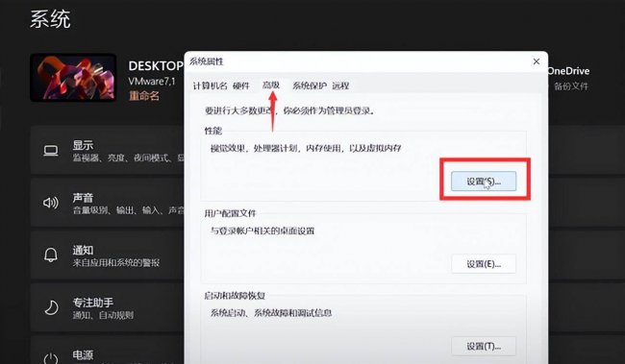Click the 系统启动、系统故障和调试信息 text
Screen dimensions: 625x364
[271, 313]
